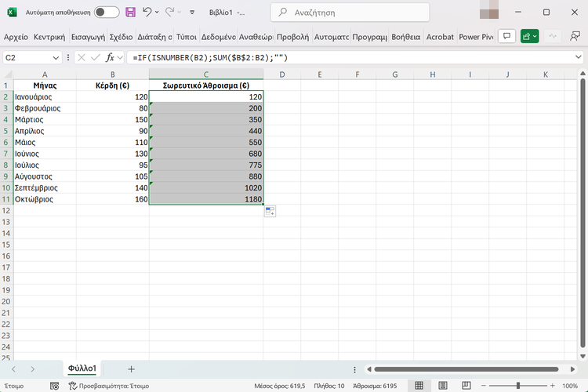Switch to the Κεντρική tab
The width and height of the screenshot is (588, 392).
coord(49,37)
